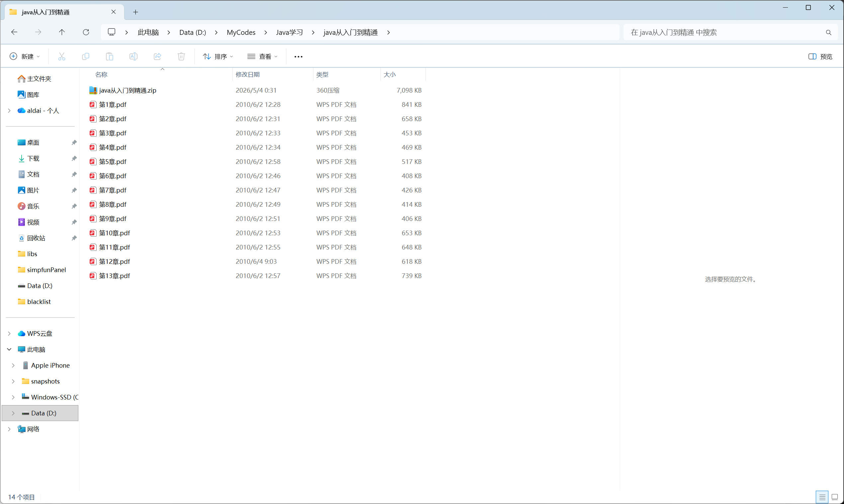This screenshot has height=504, width=844.
Task: Click the Share icon in toolbar
Action: [157, 56]
